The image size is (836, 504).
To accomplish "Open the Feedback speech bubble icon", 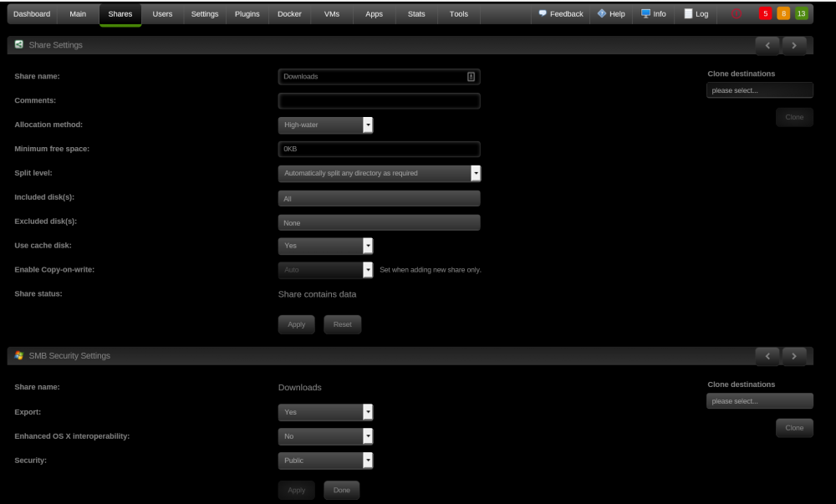I will [543, 13].
